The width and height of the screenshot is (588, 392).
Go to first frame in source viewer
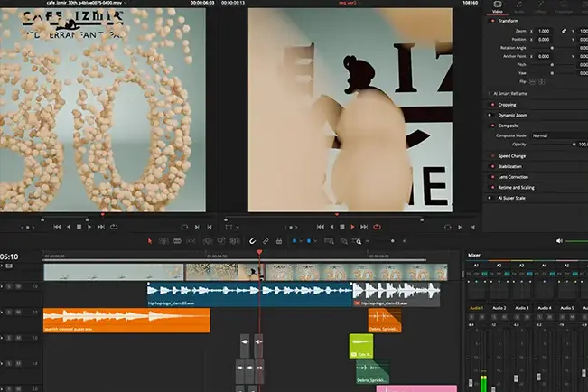click(x=57, y=227)
